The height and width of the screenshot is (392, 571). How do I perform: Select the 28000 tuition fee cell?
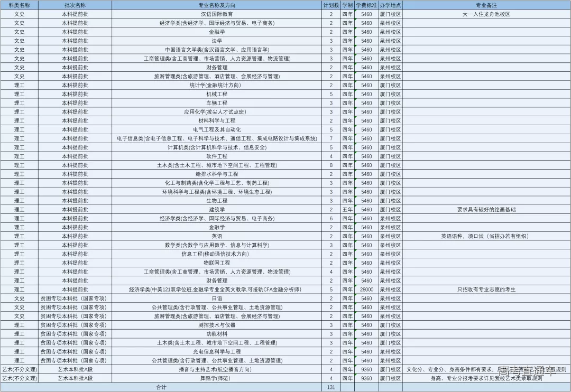point(366,290)
